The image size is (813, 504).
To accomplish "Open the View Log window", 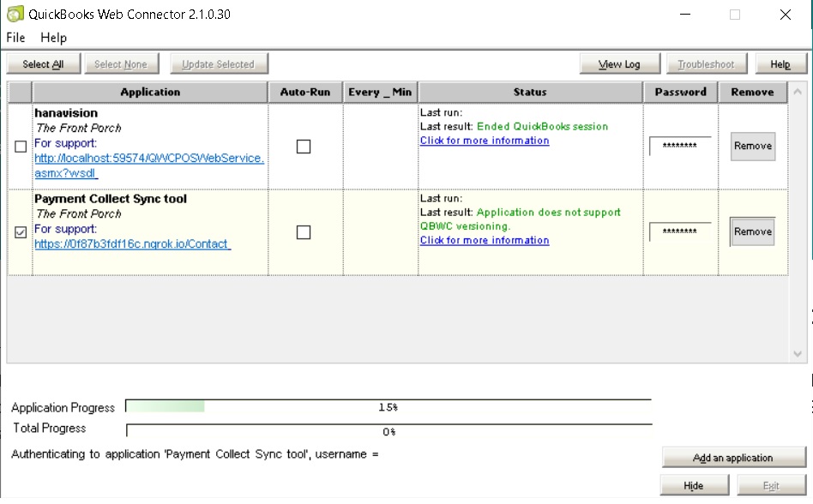I will (618, 64).
